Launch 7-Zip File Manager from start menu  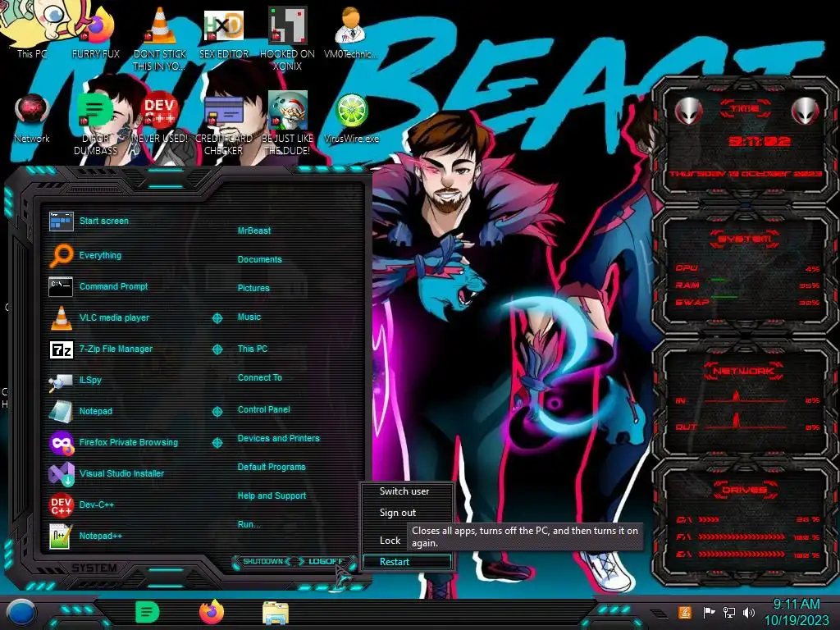click(101, 349)
